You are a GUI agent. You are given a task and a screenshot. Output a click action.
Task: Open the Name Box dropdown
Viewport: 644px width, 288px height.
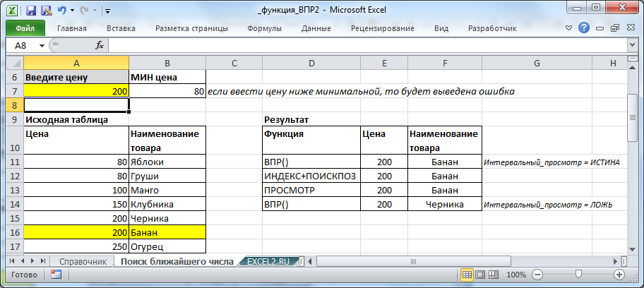[x=42, y=45]
